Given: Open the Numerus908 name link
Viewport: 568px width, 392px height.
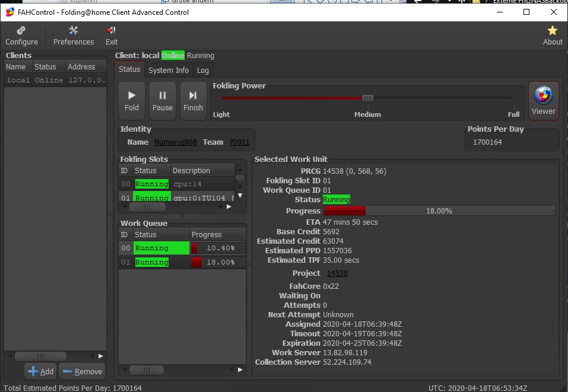Looking at the screenshot, I should point(175,142).
